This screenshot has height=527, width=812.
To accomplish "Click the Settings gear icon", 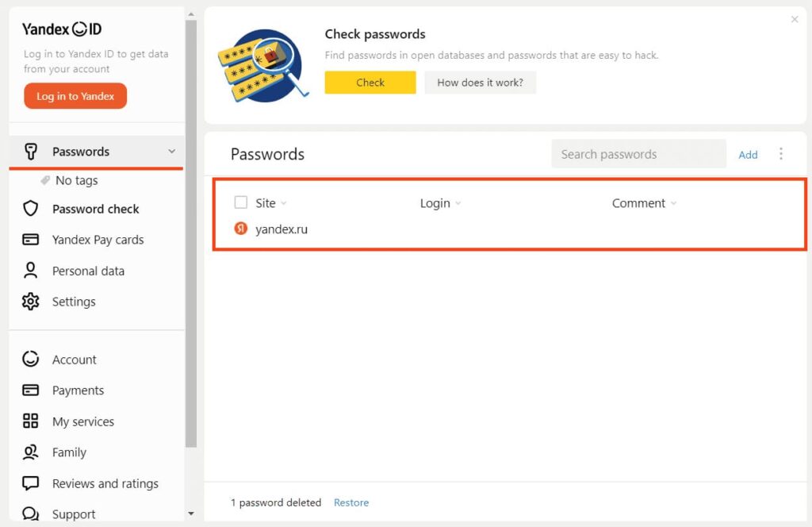I will [x=31, y=302].
